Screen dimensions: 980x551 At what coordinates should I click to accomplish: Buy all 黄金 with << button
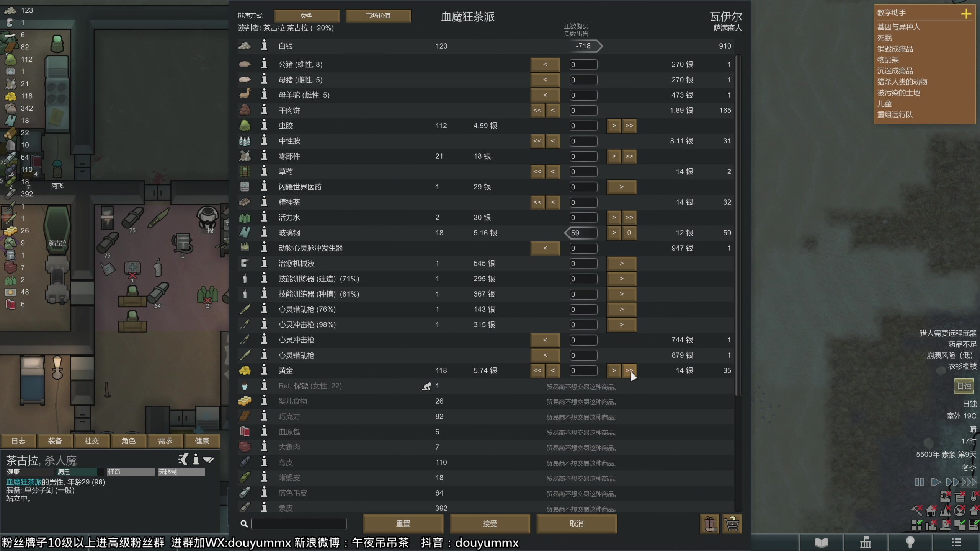[x=537, y=370]
